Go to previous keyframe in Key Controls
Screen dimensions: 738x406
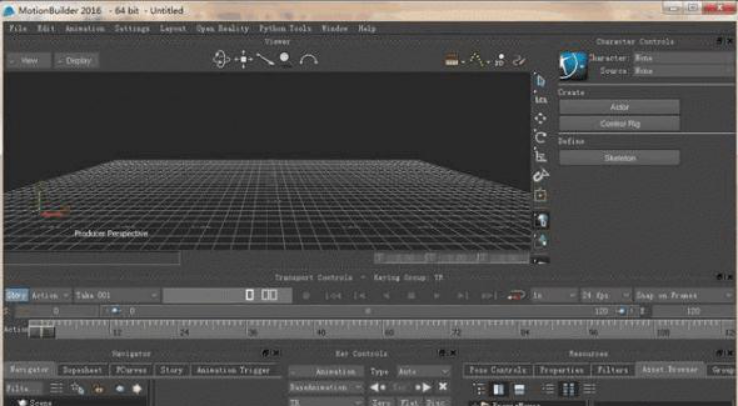pos(377,387)
